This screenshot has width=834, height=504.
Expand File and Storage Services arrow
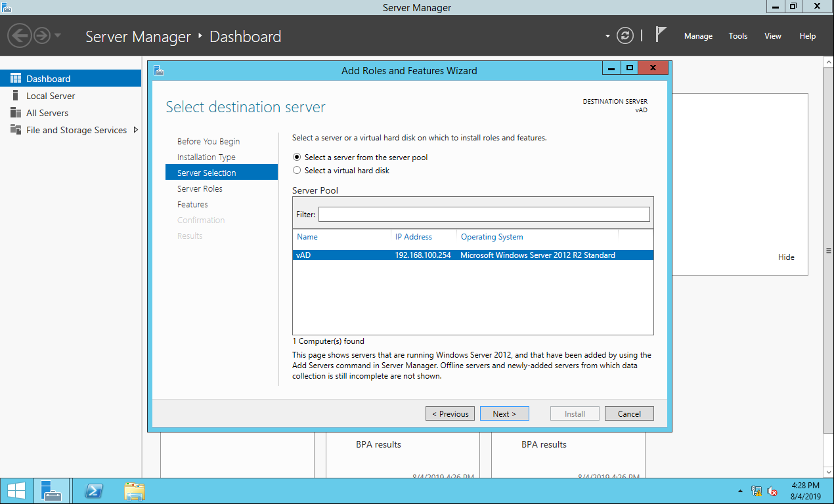click(x=136, y=130)
